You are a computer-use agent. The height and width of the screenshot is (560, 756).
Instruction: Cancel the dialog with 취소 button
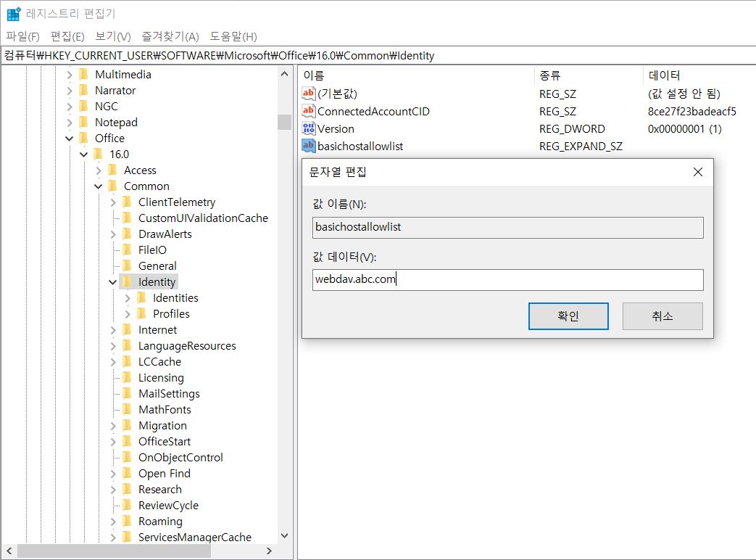coord(662,316)
